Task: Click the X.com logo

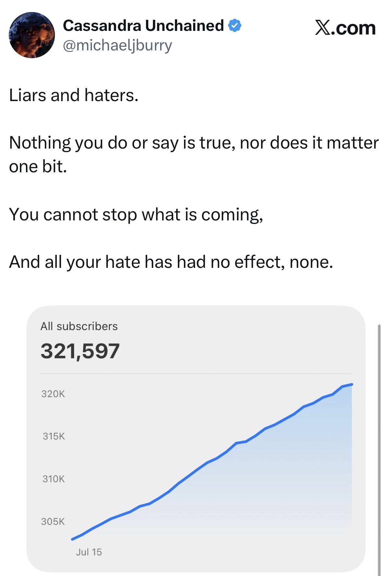Action: (x=345, y=28)
